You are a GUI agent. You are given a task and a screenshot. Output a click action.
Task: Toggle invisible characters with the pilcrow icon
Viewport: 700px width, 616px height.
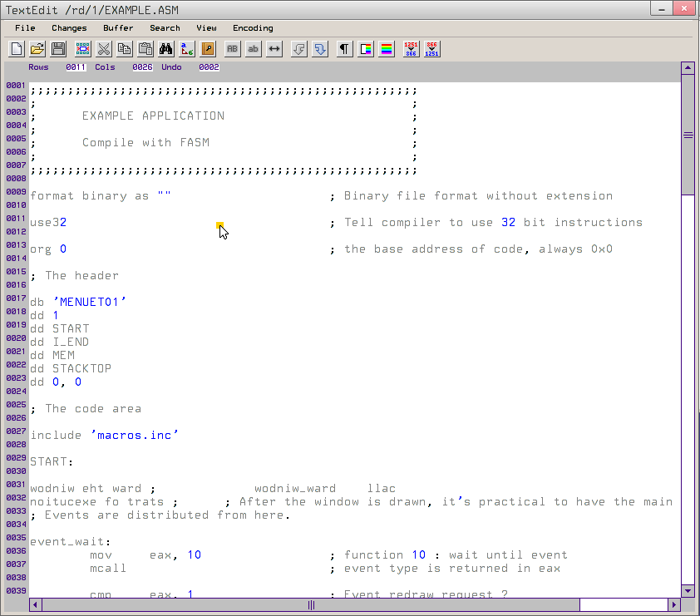click(x=344, y=49)
